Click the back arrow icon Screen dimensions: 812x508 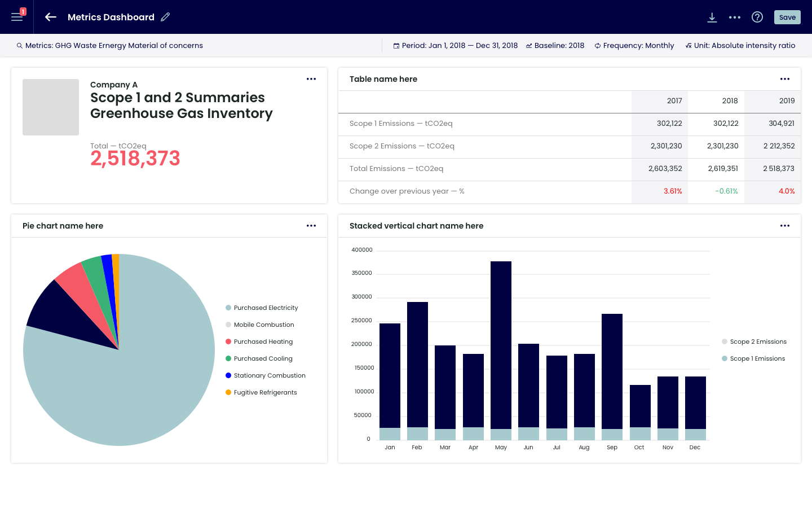[51, 17]
